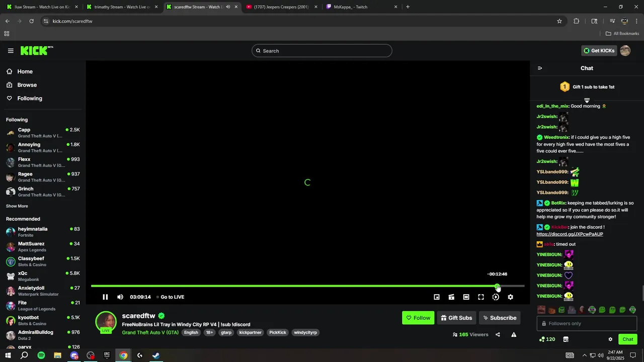Image resolution: width=644 pixels, height=362 pixels.
Task: Select the kickpartner tag
Action: [x=250, y=332]
